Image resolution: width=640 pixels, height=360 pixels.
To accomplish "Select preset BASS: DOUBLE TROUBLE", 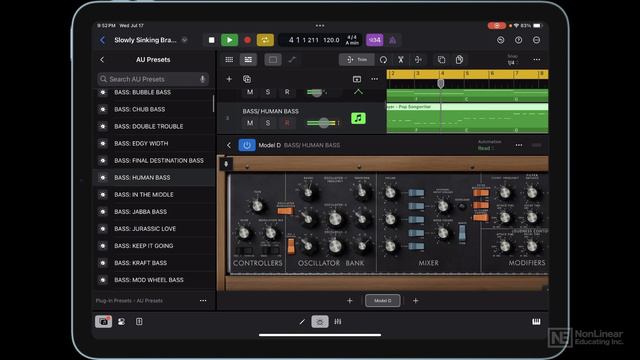I will click(x=154, y=127).
